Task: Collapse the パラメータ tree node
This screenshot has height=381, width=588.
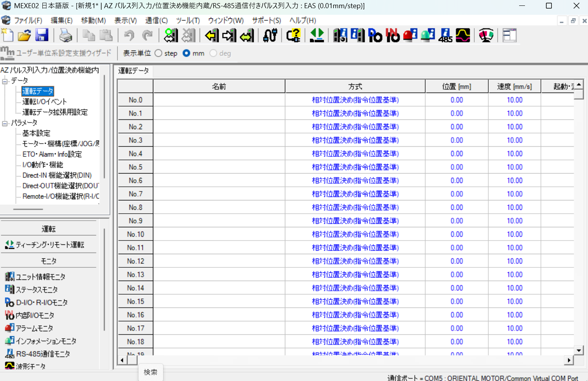Action: (x=5, y=123)
